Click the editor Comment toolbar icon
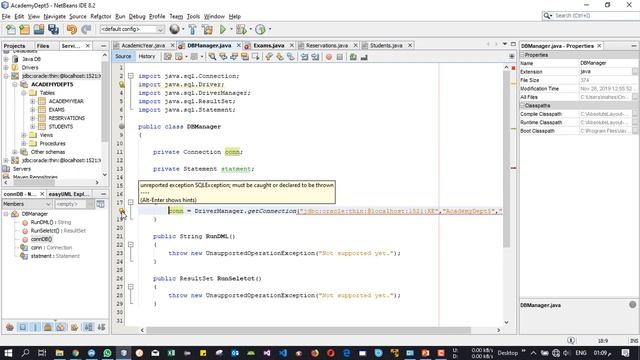Image resolution: width=640 pixels, height=360 pixels. [353, 57]
